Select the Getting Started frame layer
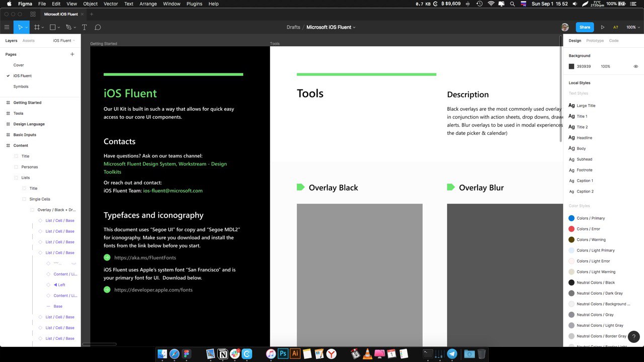The height and width of the screenshot is (362, 644). [28, 103]
